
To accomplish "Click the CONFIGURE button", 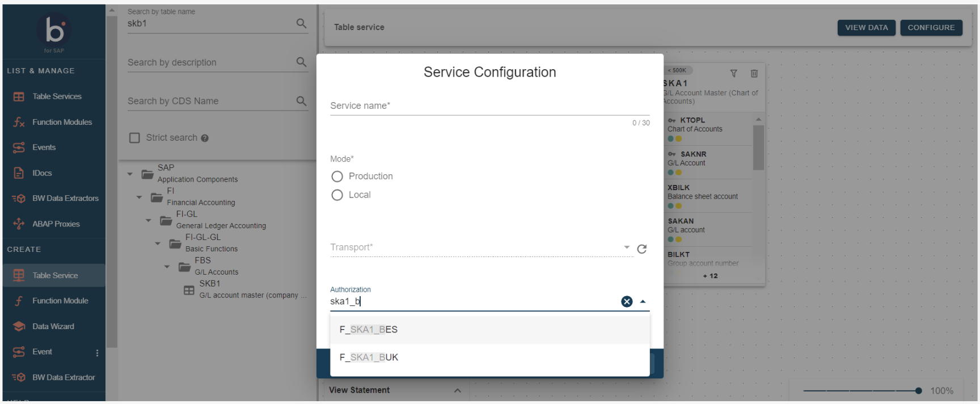I will click(931, 28).
